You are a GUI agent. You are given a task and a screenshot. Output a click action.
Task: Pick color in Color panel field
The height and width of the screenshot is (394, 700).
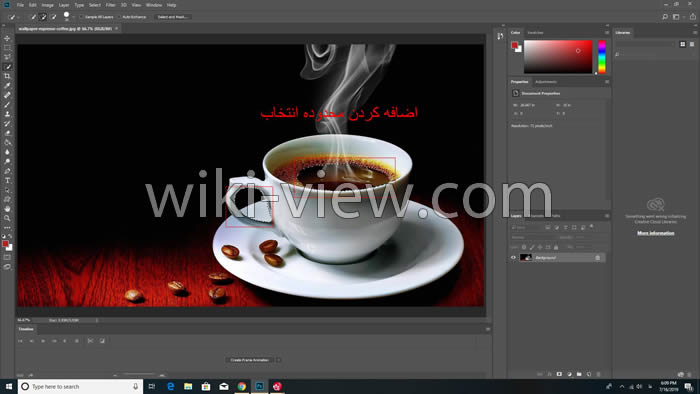(x=558, y=57)
